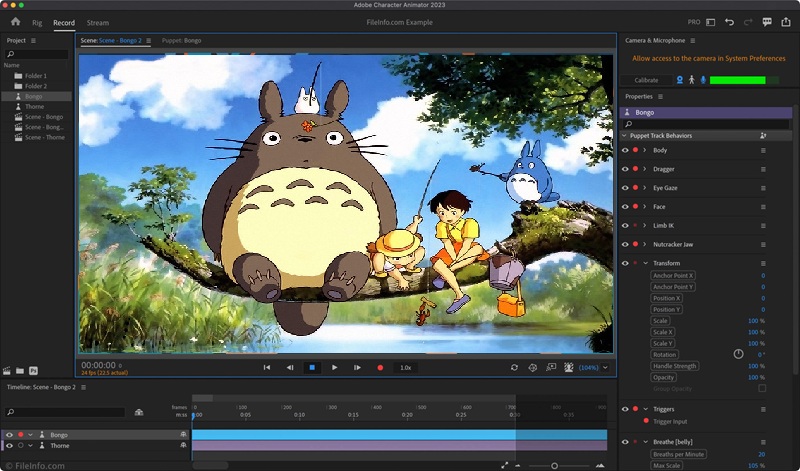The width and height of the screenshot is (800, 471).
Task: Click the timeline zoom slider handle
Action: 554,466
